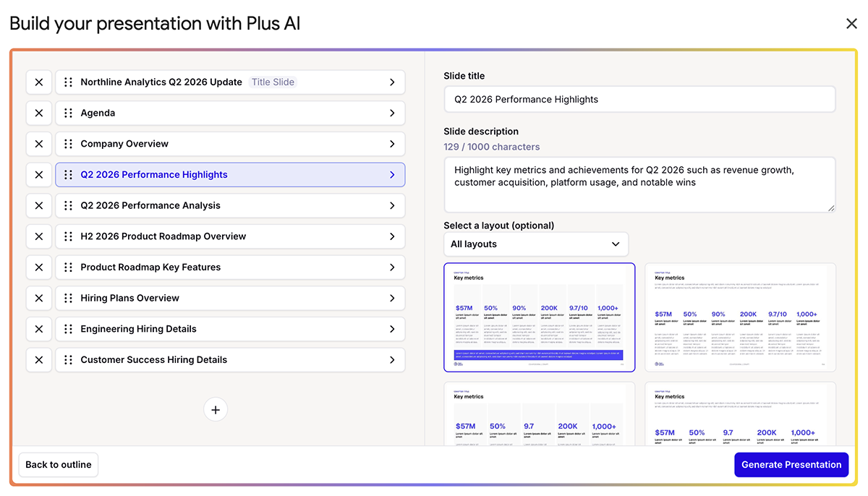
Task: Click drag handle for Company Overview
Action: (x=68, y=144)
